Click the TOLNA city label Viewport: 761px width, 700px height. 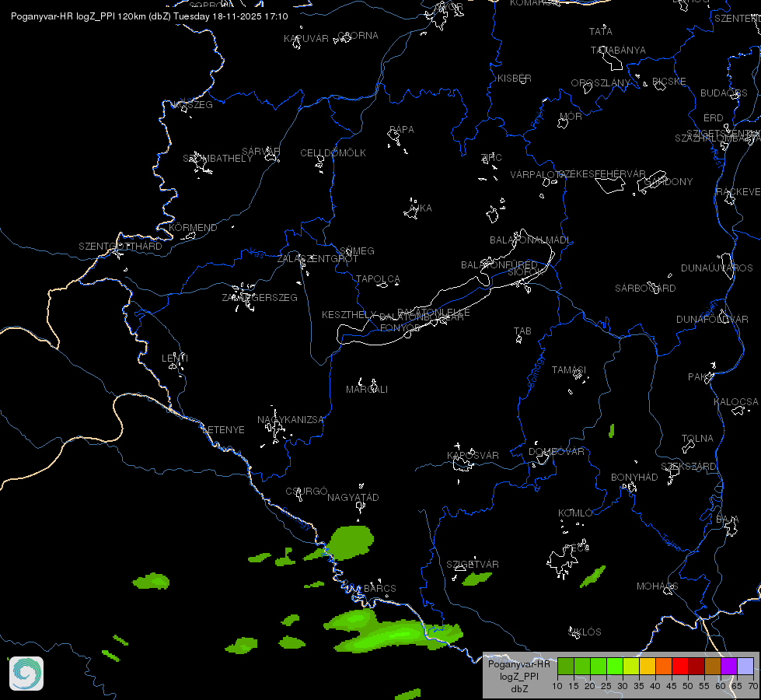(697, 438)
